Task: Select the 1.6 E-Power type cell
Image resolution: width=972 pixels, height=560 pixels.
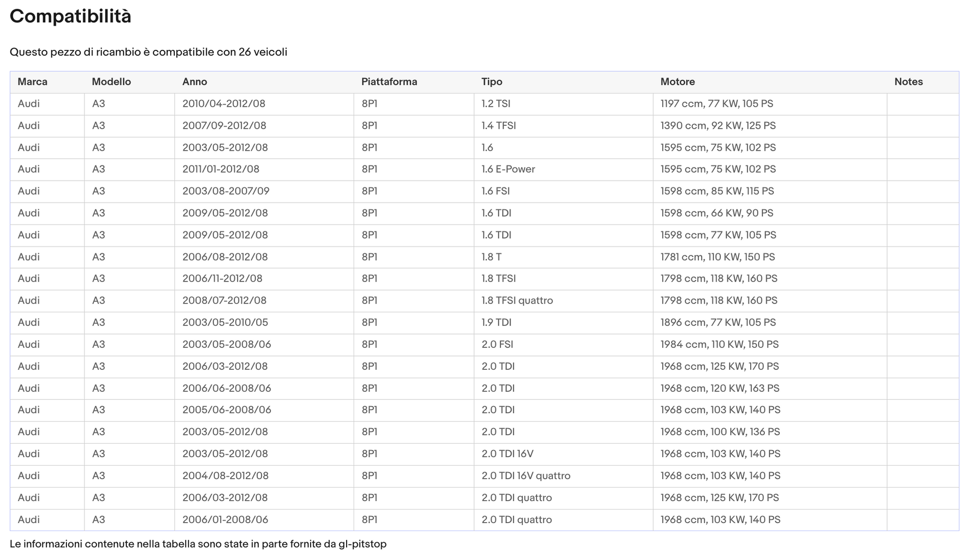Action: pos(508,169)
